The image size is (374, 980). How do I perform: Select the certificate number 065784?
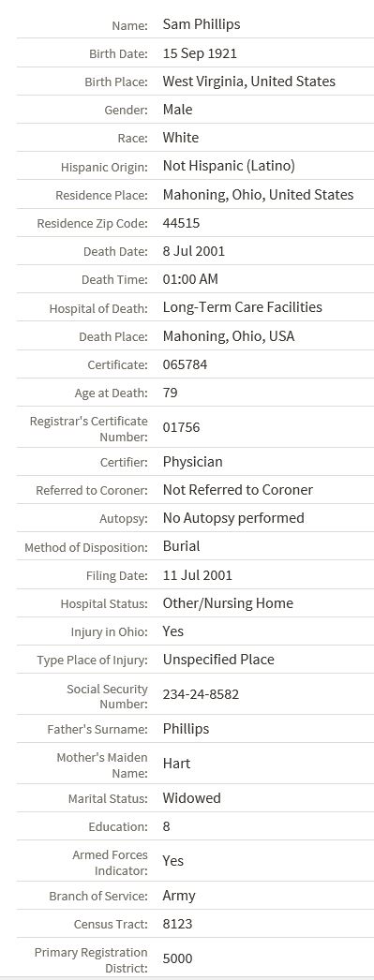pos(185,364)
